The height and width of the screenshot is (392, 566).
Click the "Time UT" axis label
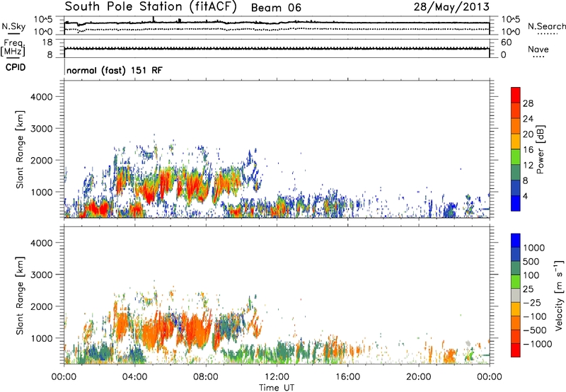point(277,388)
